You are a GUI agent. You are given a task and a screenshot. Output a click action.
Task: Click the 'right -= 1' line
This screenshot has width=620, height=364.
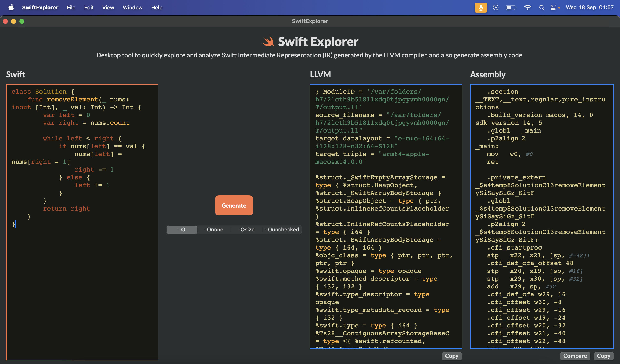94,169
